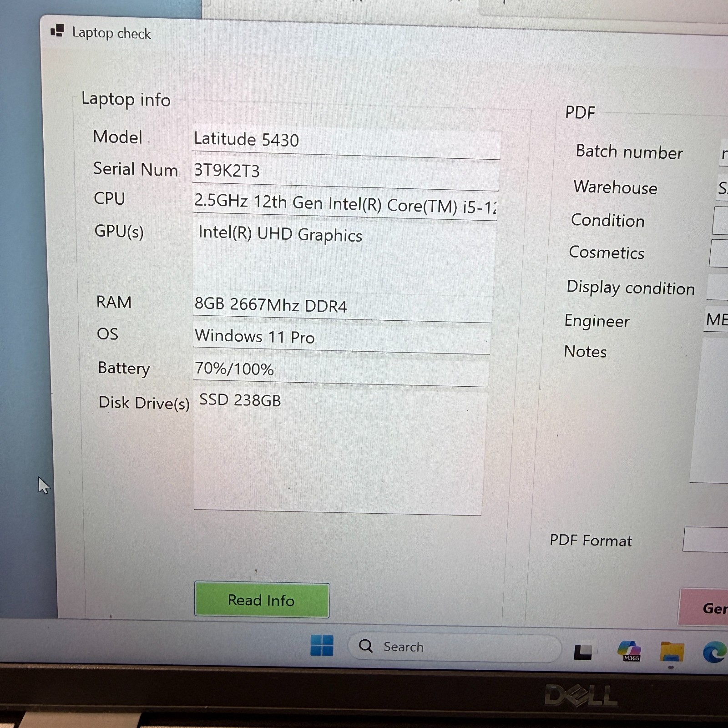Click the green Read Info button
Screen dimensions: 728x728
point(262,600)
